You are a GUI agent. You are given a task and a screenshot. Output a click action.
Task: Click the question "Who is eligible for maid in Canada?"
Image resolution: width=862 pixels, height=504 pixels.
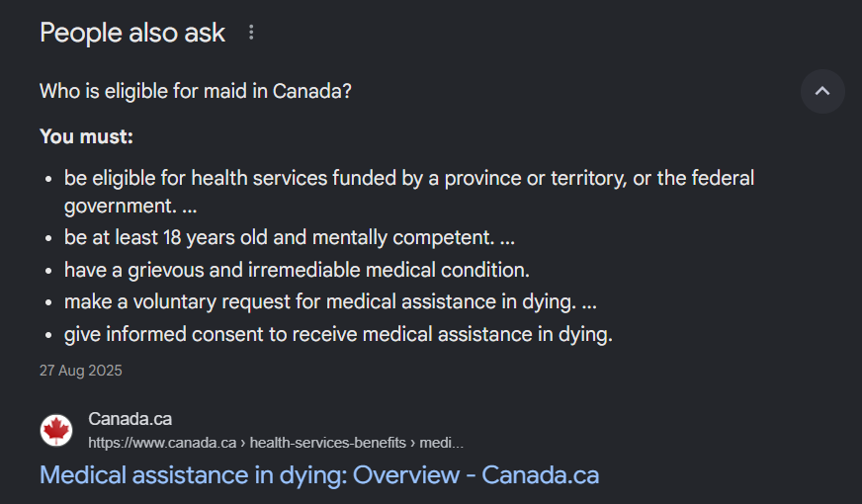(x=196, y=92)
